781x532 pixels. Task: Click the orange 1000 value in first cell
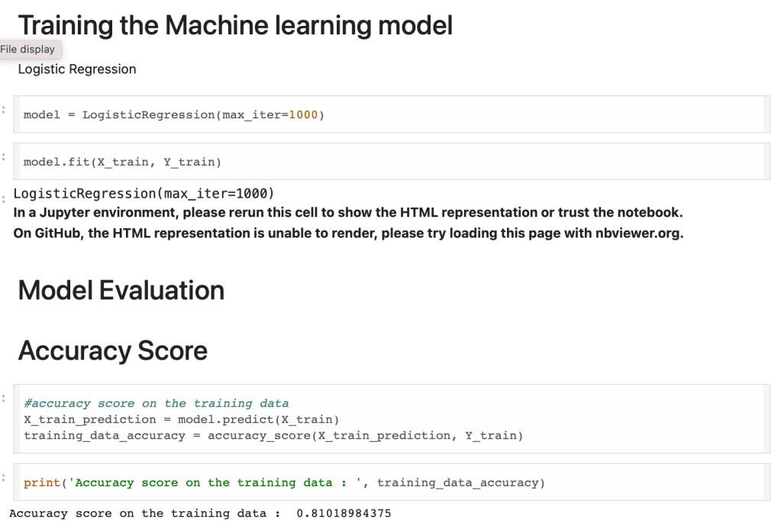[x=304, y=115]
